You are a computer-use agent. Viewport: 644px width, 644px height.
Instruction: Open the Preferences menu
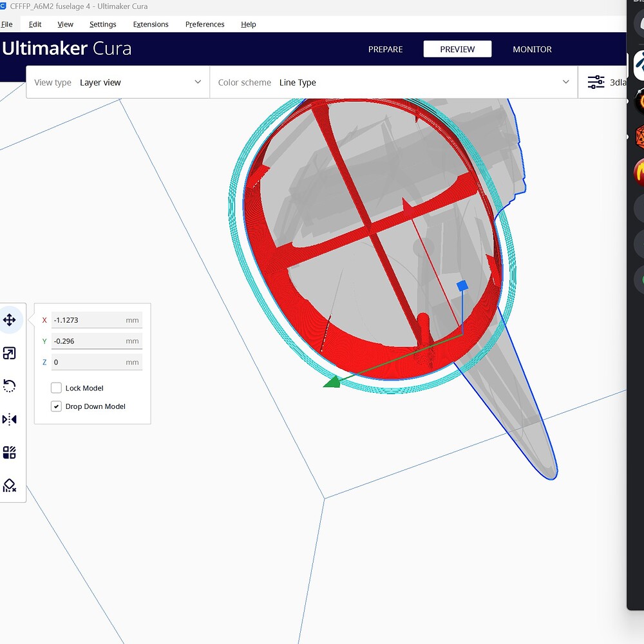coord(205,24)
